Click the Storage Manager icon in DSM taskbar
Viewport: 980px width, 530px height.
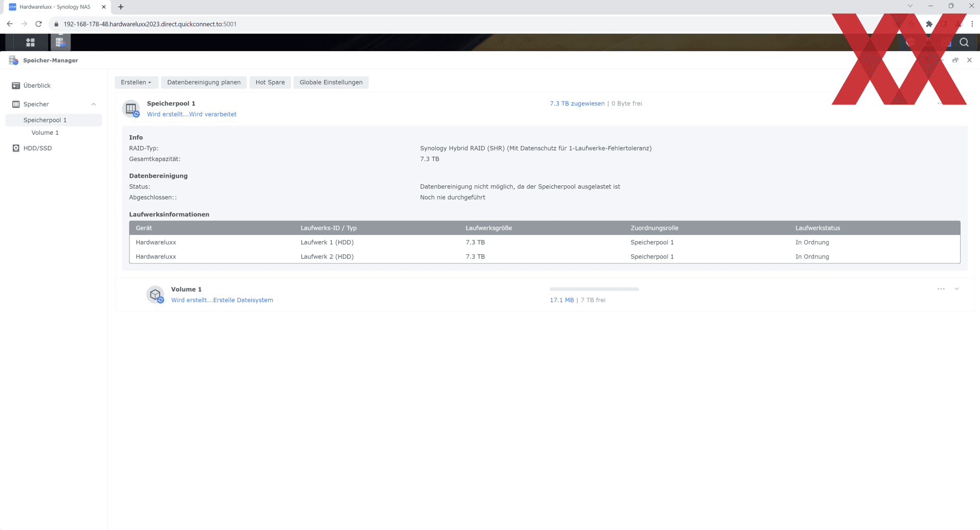60,42
